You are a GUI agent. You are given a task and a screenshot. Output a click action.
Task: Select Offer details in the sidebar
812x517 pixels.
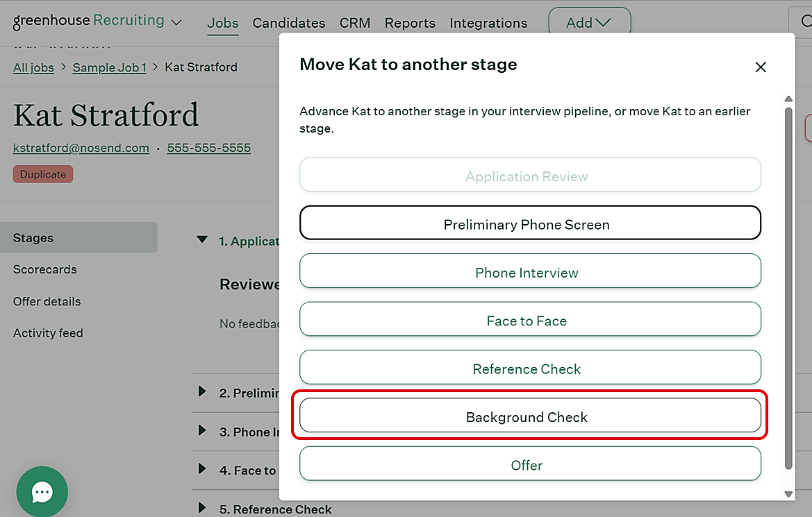(47, 301)
